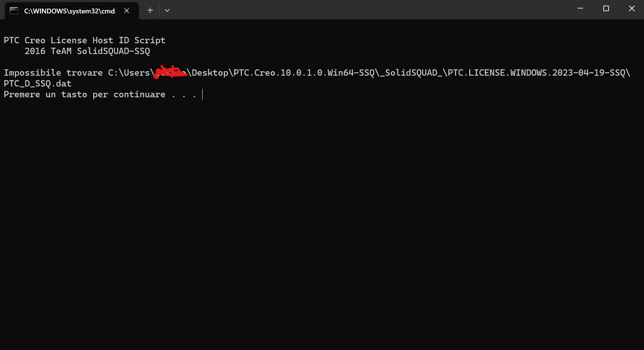The image size is (644, 350).
Task: Close the terminal window
Action: pyautogui.click(x=632, y=9)
